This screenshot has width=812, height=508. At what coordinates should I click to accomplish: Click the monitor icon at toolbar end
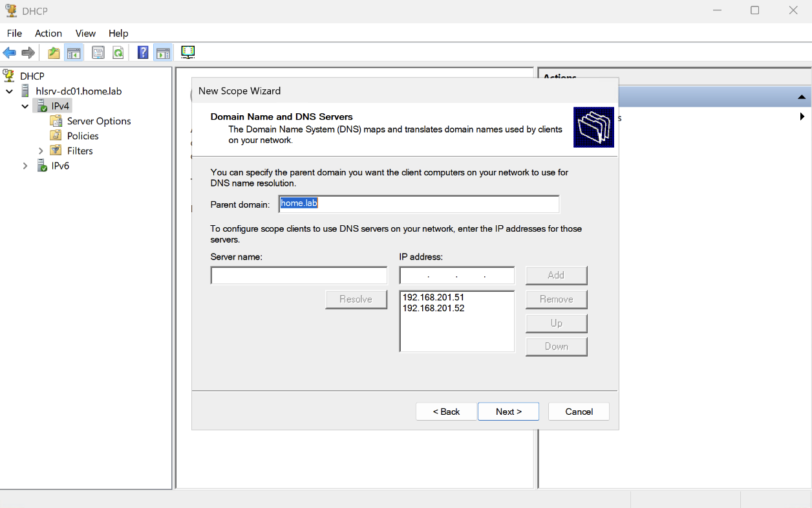coord(188,52)
